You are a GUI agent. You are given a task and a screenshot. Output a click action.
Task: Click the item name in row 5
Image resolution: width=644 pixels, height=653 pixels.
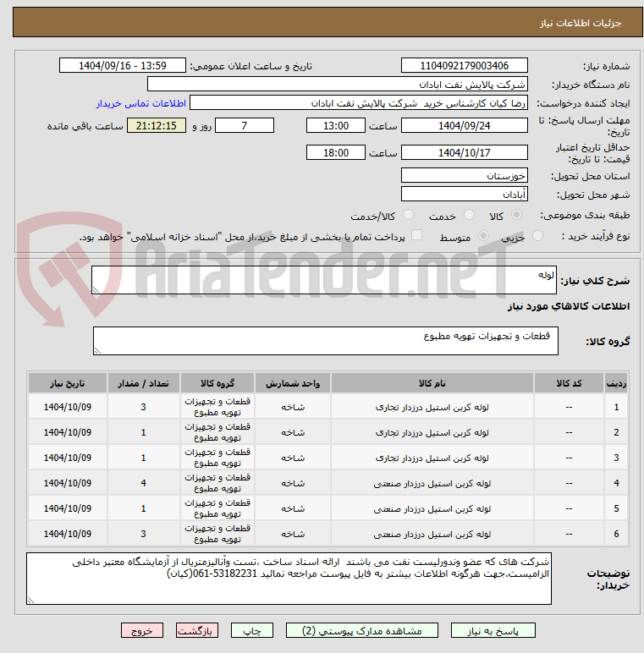432,509
